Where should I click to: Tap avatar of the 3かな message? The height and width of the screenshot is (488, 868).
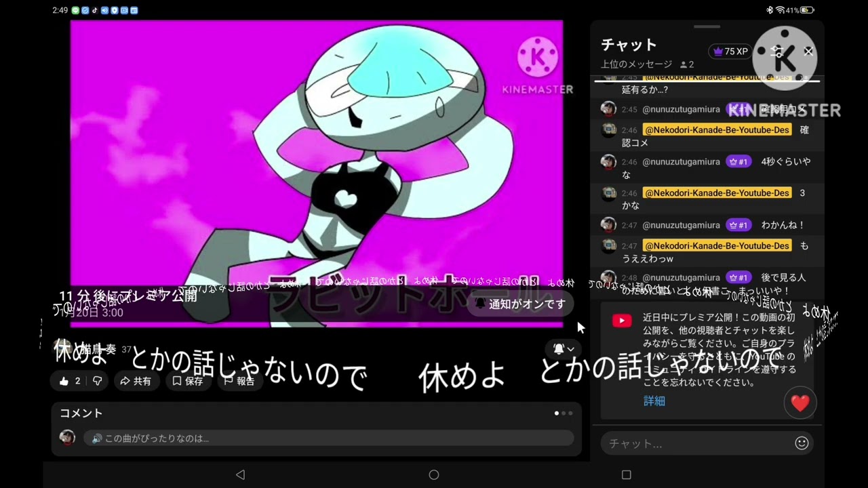point(608,193)
